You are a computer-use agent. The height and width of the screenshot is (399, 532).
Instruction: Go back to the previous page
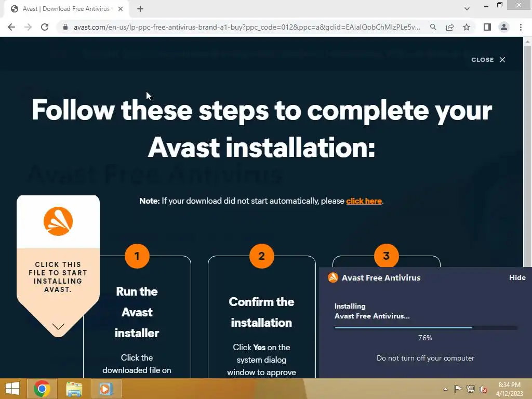click(11, 27)
